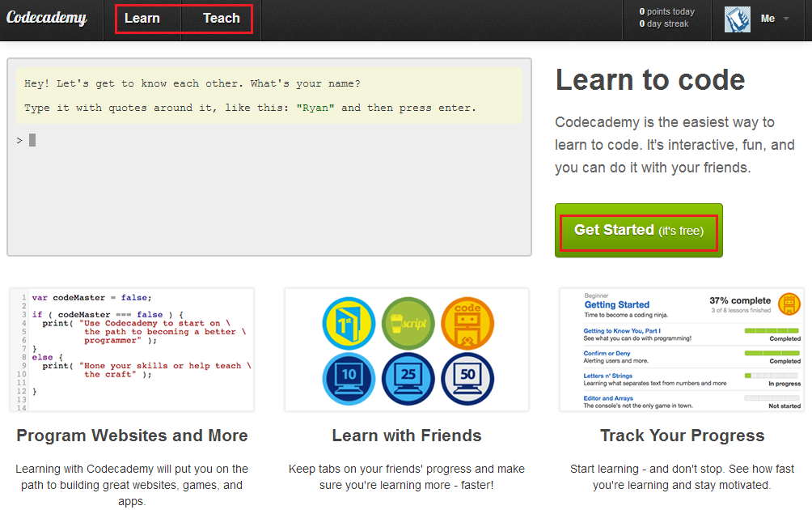Open the Learn menu item

pyautogui.click(x=142, y=18)
